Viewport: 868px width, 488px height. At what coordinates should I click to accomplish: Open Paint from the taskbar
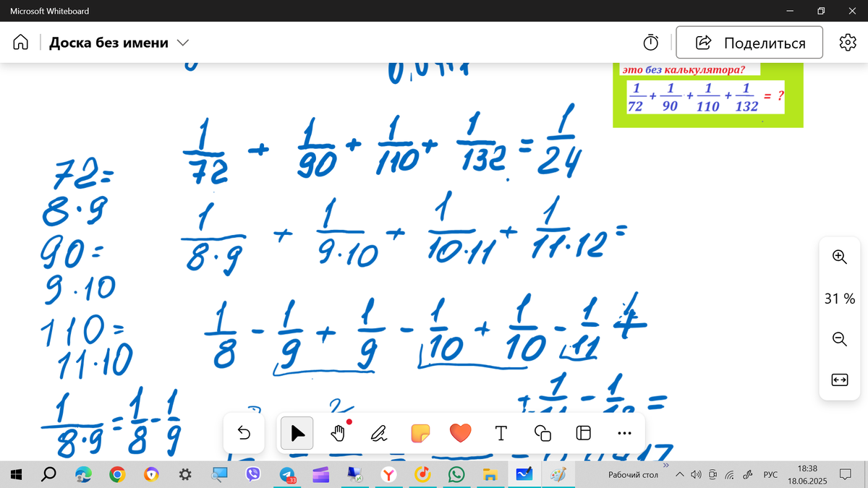coord(558,474)
